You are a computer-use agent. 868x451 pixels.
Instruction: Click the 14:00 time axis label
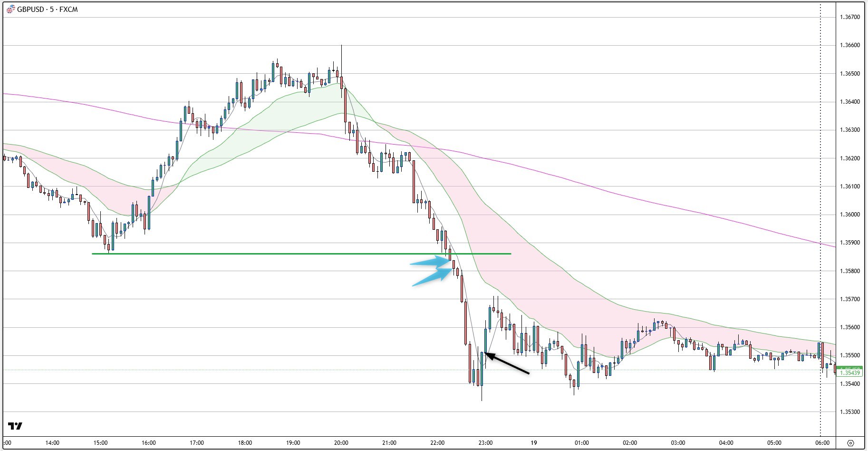(x=52, y=443)
